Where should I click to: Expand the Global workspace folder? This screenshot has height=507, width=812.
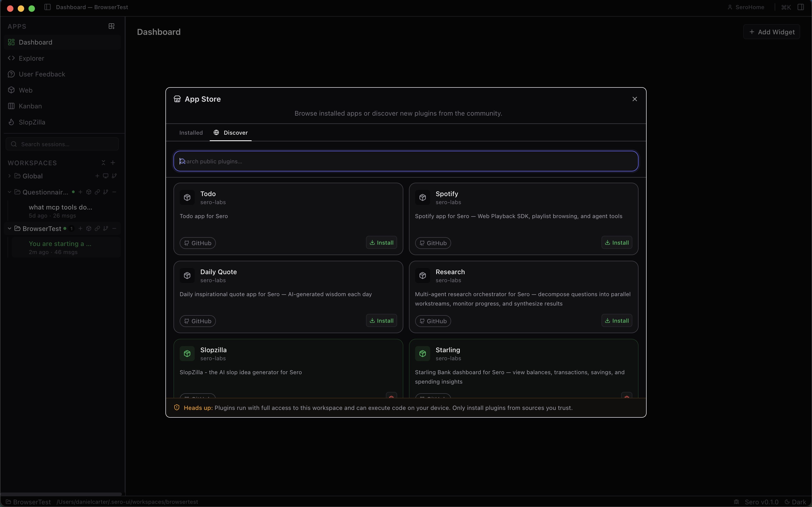[x=9, y=176]
